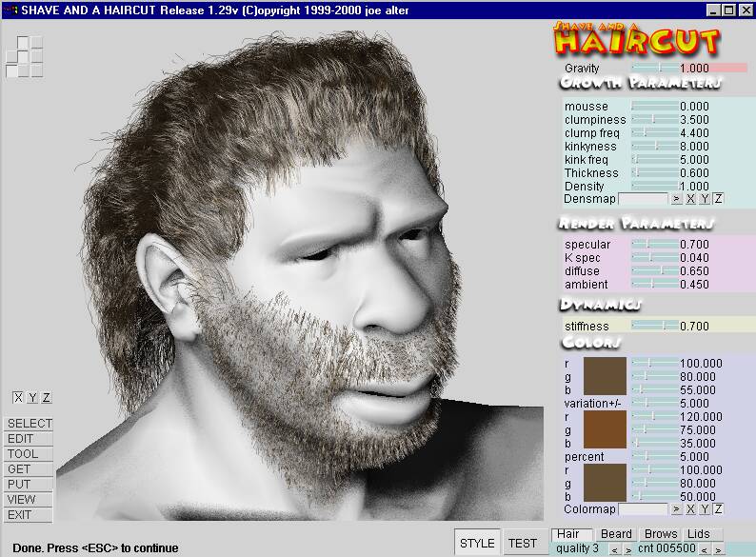
Task: Click the Thickness slider
Action: [x=655, y=172]
